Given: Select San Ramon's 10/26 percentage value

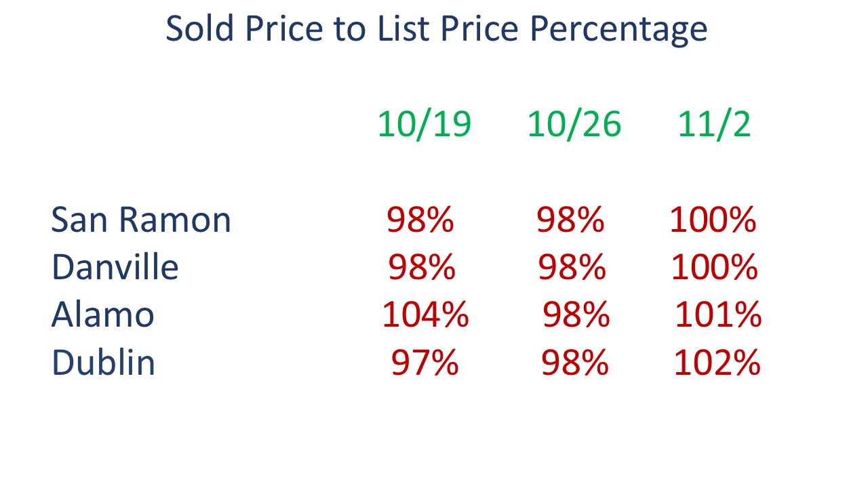Looking at the screenshot, I should pyautogui.click(x=570, y=220).
